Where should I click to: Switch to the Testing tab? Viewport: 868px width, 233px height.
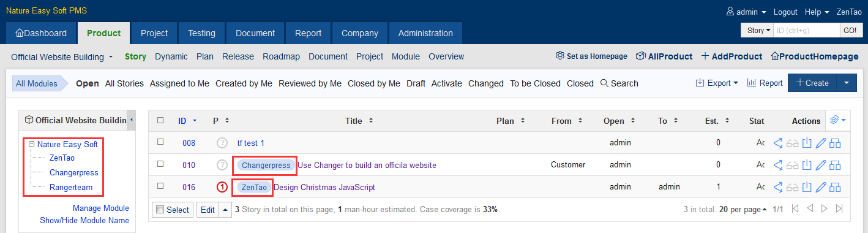pos(201,33)
